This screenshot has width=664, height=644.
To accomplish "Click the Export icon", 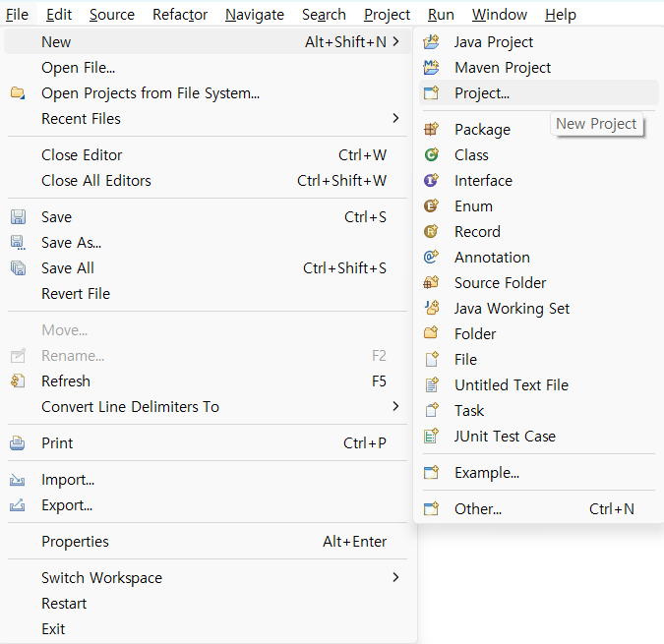I will [x=18, y=504].
